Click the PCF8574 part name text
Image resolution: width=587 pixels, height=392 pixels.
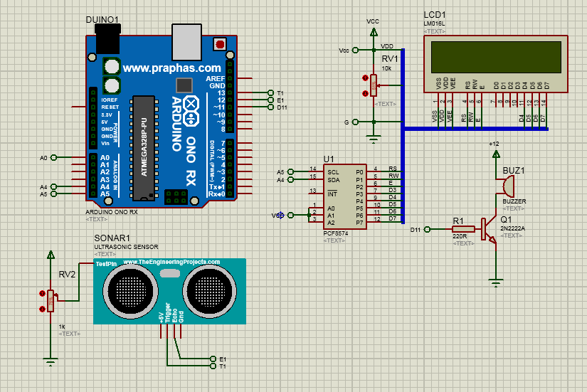(x=335, y=233)
